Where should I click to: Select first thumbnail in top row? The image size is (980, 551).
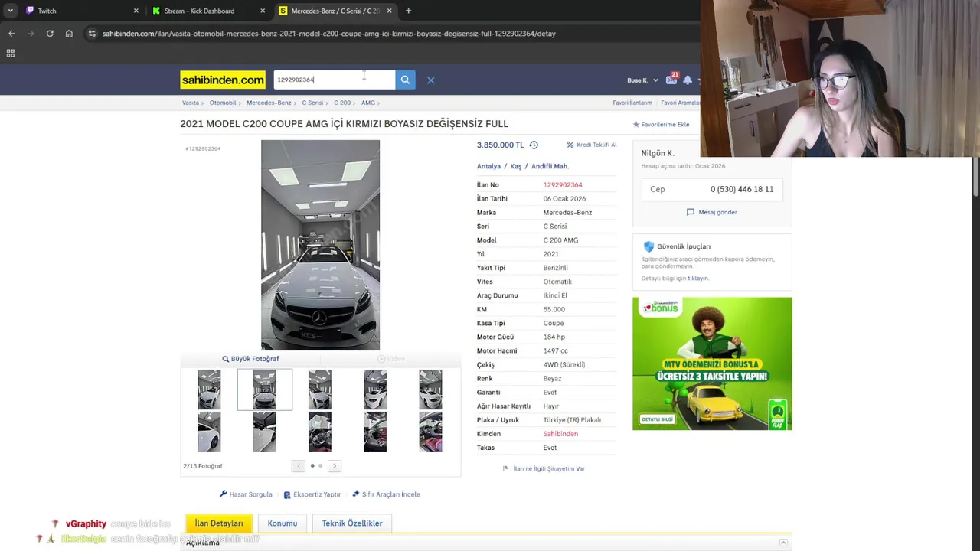209,390
